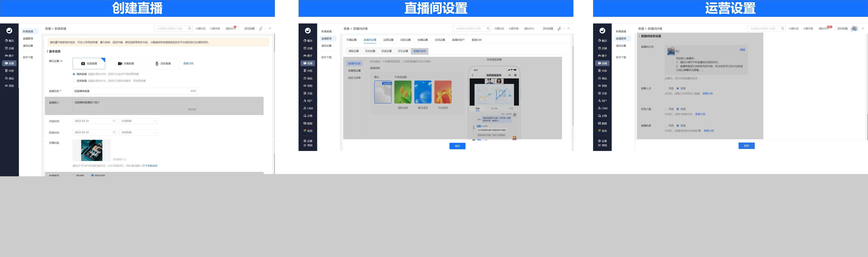868x257 pixels.
Task: Pick the 清新自然 green skin
Action: tap(403, 92)
